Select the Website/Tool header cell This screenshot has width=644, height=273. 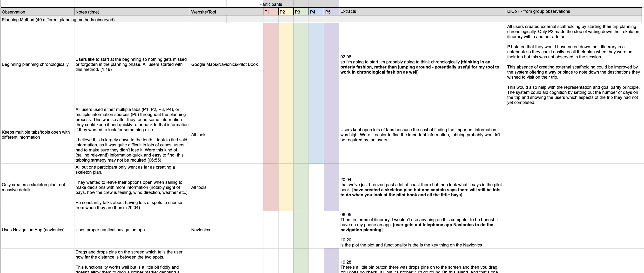[227, 12]
